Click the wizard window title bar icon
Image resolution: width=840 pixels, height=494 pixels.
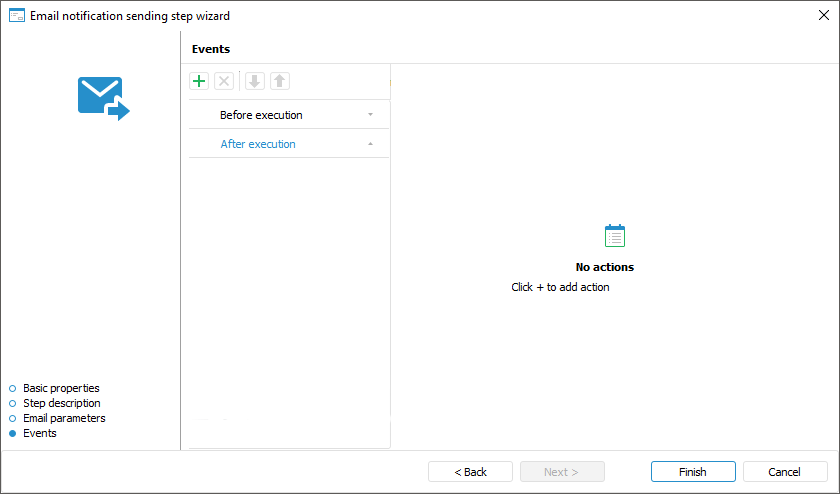point(16,15)
